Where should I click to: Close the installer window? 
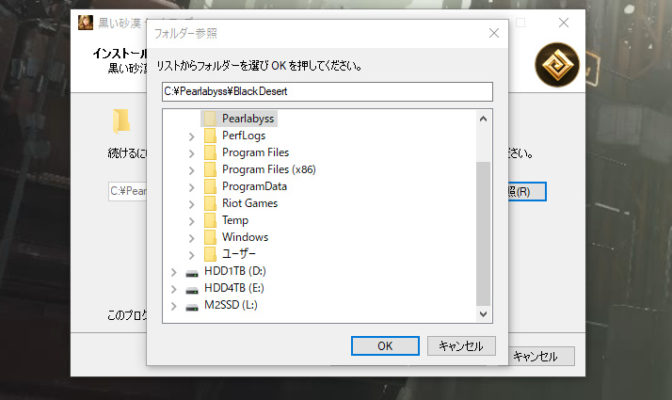[564, 23]
